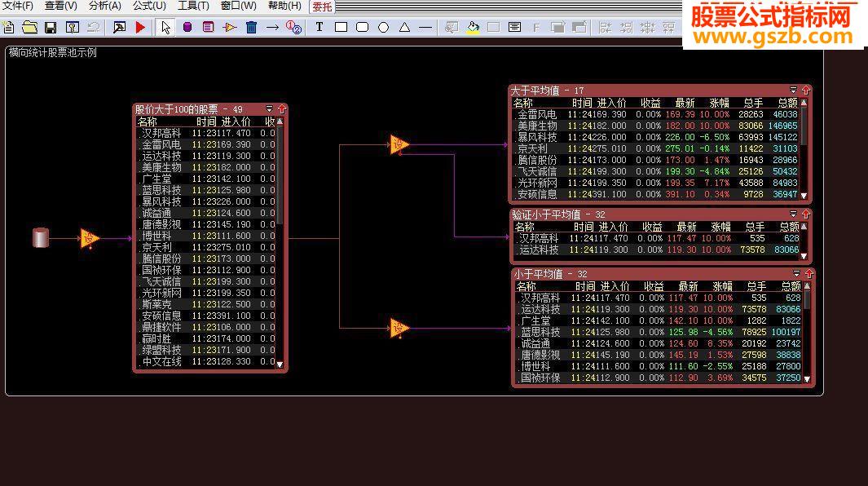Click the cylinder source node on canvas
The height and width of the screenshot is (486, 868).
41,238
